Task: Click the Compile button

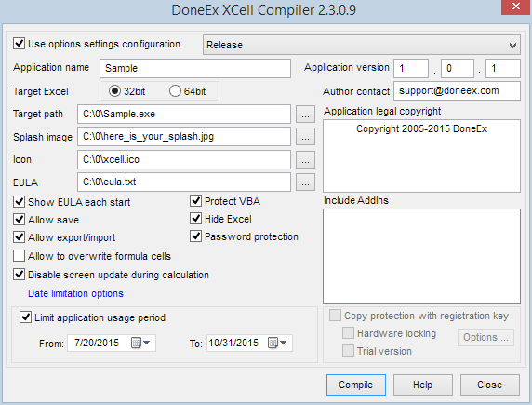Action: pos(356,385)
